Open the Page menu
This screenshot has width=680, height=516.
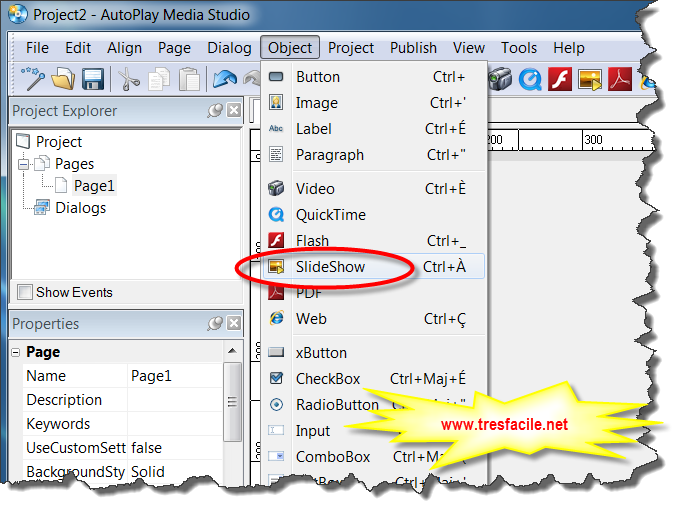coord(174,48)
